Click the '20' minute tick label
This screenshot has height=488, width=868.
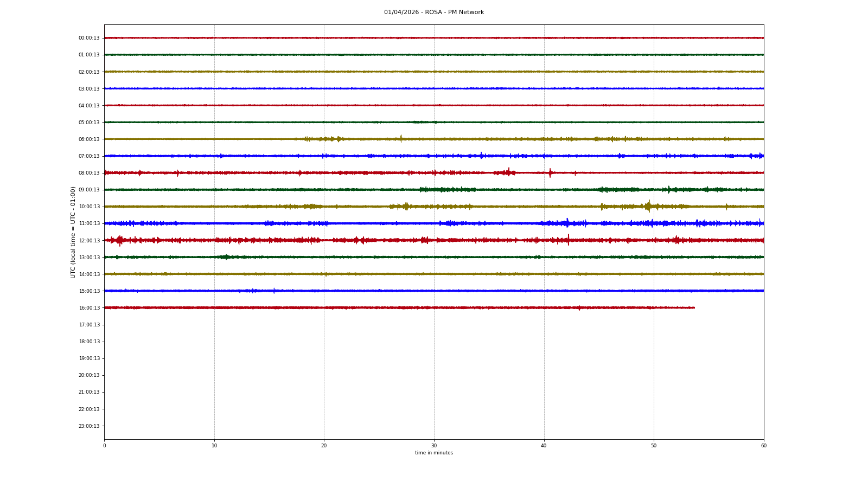324,446
